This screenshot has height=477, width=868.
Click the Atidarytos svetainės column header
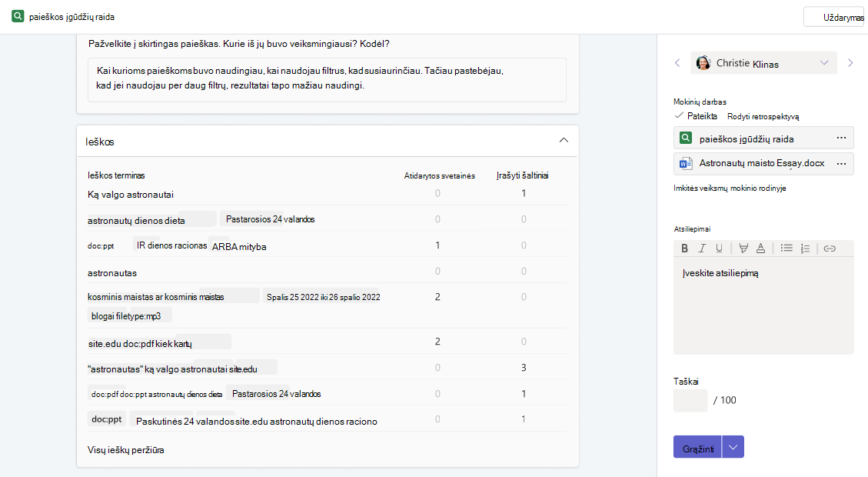point(440,175)
